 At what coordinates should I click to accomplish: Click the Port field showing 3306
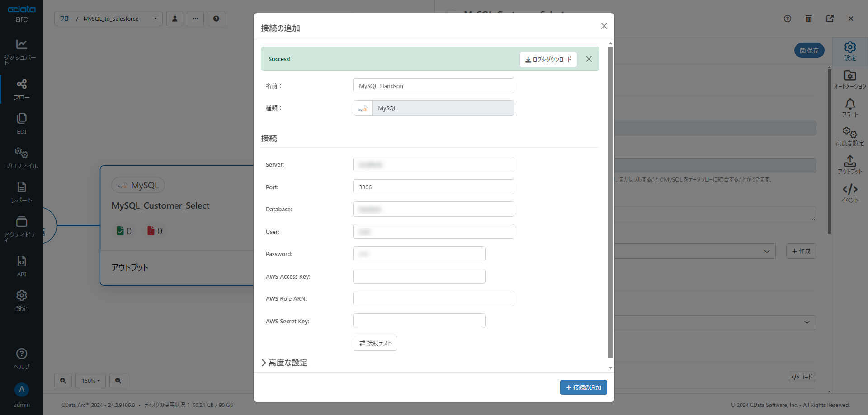point(434,187)
